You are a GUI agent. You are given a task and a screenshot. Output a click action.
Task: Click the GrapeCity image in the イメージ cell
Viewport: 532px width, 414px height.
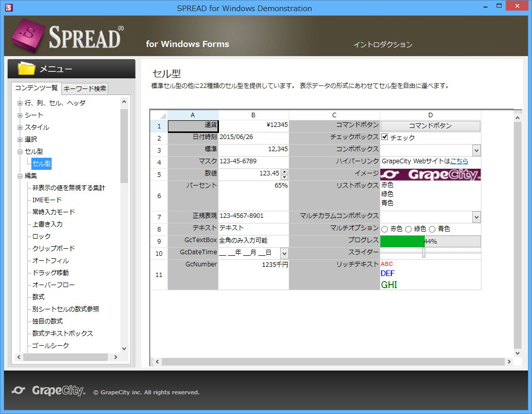click(x=430, y=174)
